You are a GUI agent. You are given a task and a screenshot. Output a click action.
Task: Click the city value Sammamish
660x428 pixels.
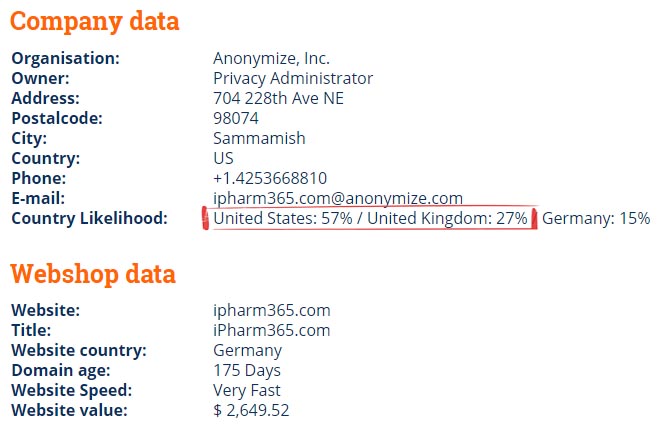coord(259,138)
